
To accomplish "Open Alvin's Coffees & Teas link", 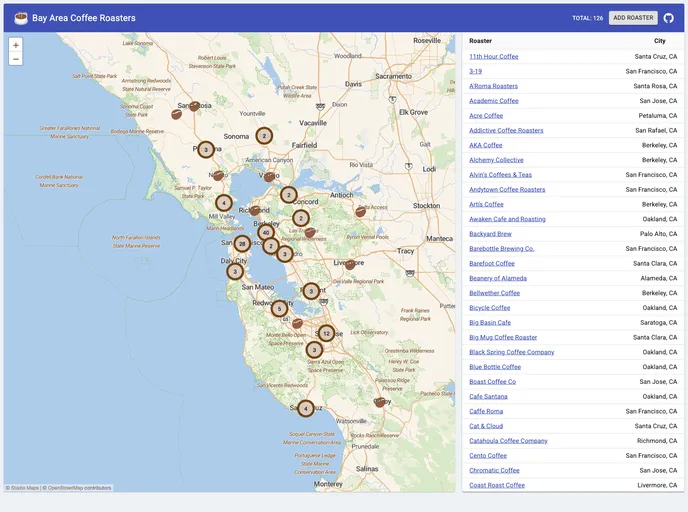I will point(500,175).
